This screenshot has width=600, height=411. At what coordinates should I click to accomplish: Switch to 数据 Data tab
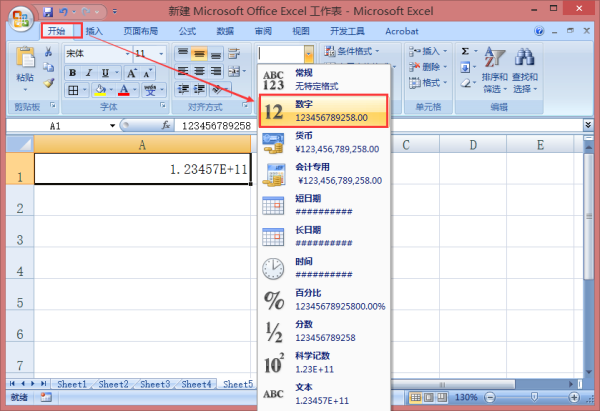tap(225, 31)
